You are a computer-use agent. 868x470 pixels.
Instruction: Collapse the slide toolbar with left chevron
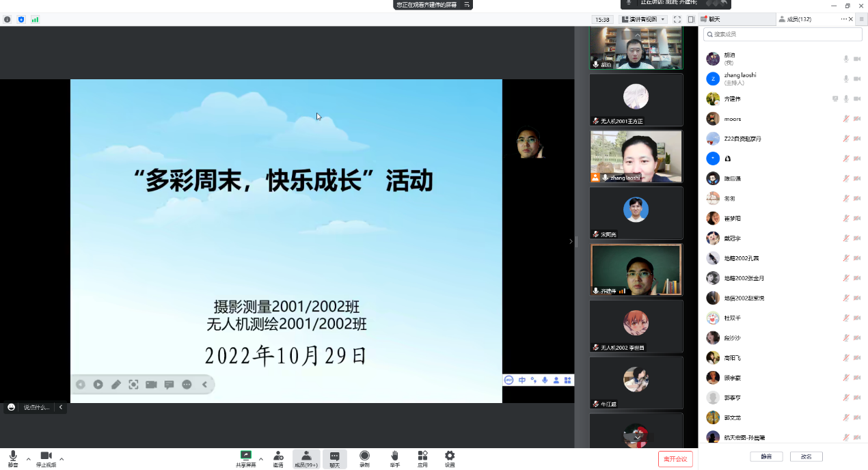click(204, 385)
